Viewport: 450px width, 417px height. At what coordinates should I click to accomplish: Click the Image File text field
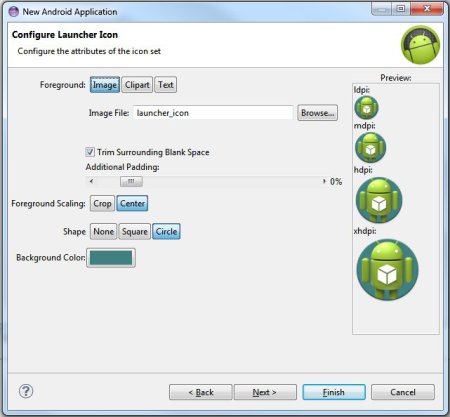click(213, 113)
